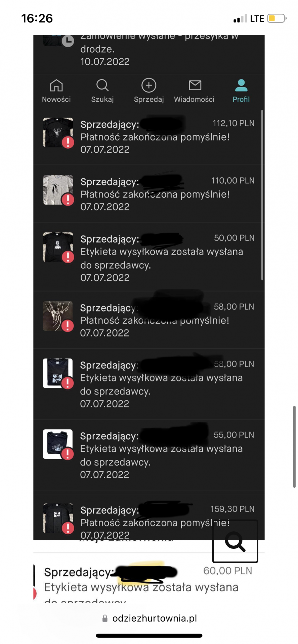Open the 50,00 PLN order entry
Image resolution: width=298 pixels, height=644 pixels.
pos(149,257)
